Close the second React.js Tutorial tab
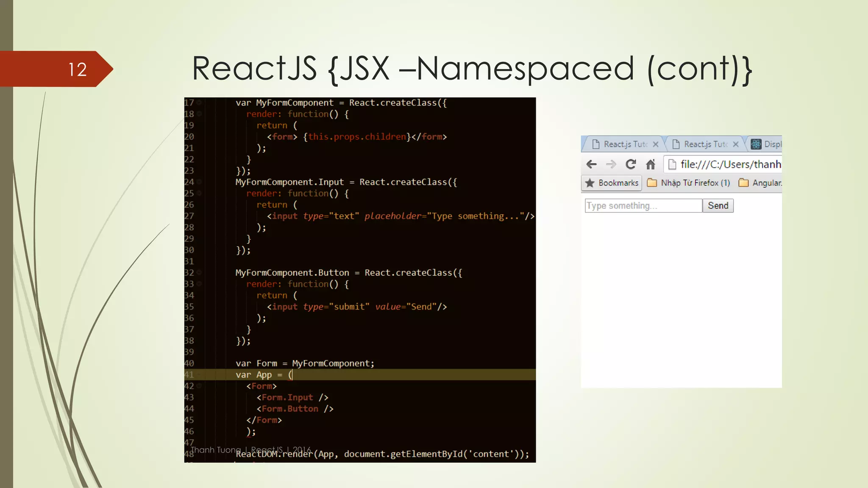This screenshot has height=488, width=868. (736, 144)
